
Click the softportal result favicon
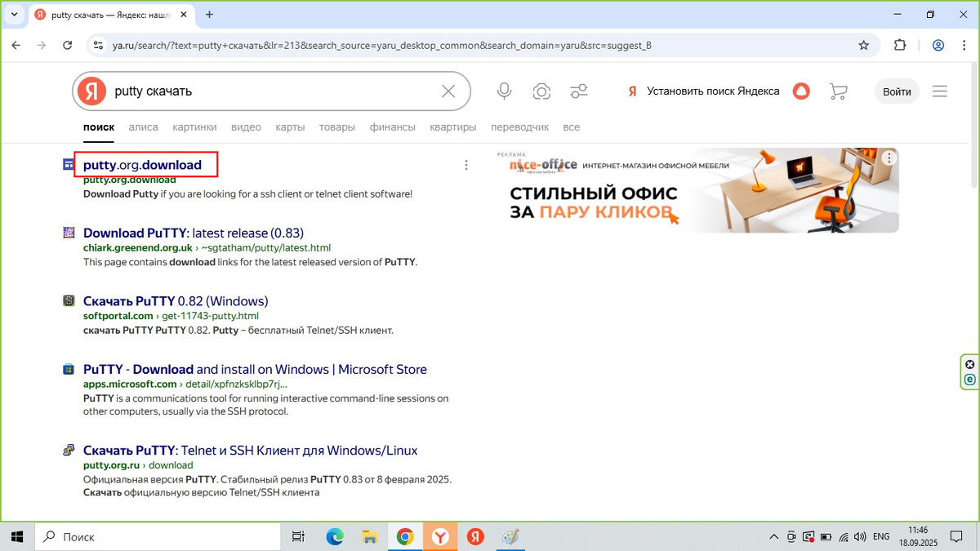(69, 301)
